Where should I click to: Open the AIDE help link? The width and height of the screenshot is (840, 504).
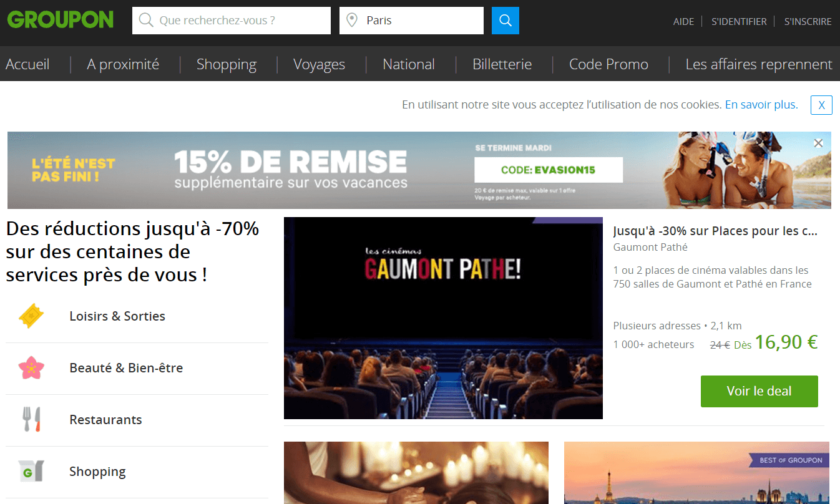click(683, 21)
